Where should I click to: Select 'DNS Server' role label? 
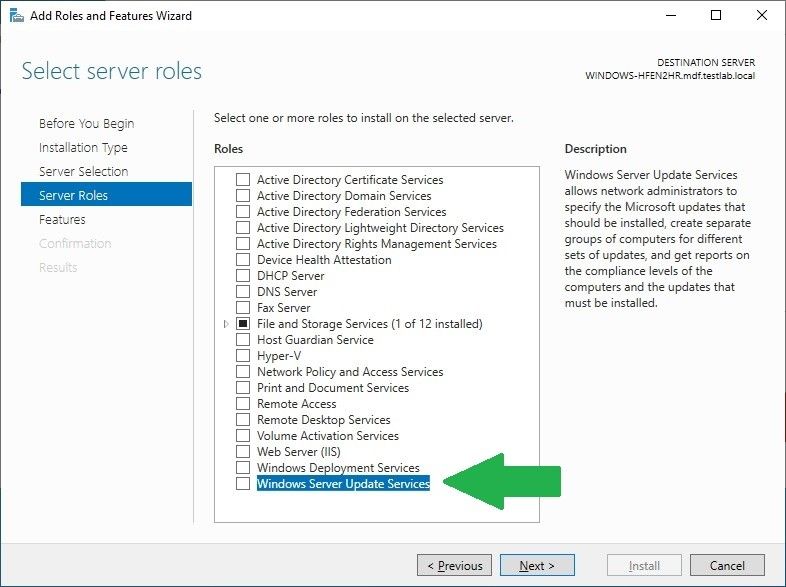(287, 292)
